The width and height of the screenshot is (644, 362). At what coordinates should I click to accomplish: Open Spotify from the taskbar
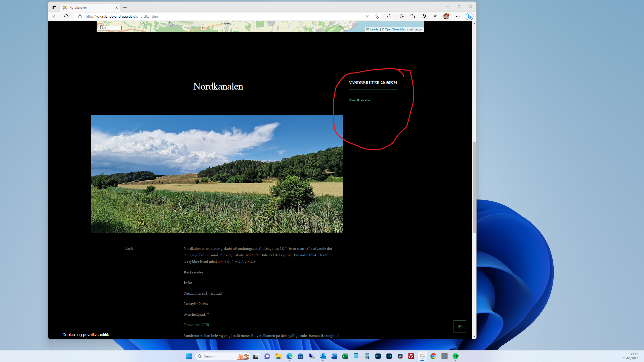pos(455,356)
